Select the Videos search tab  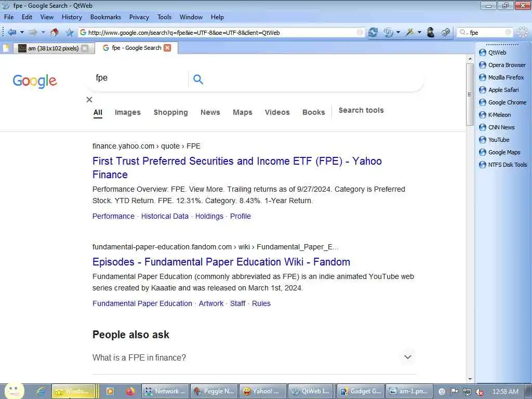pos(277,112)
